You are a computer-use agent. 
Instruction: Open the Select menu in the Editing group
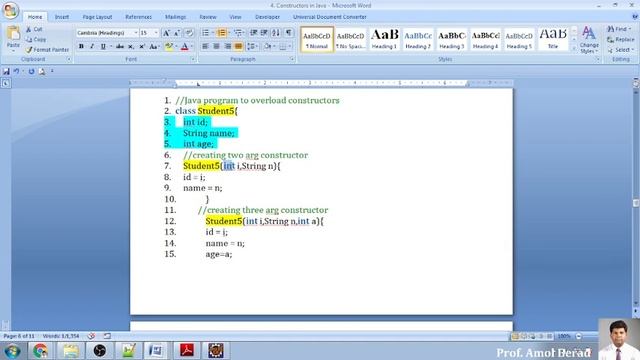pos(620,50)
